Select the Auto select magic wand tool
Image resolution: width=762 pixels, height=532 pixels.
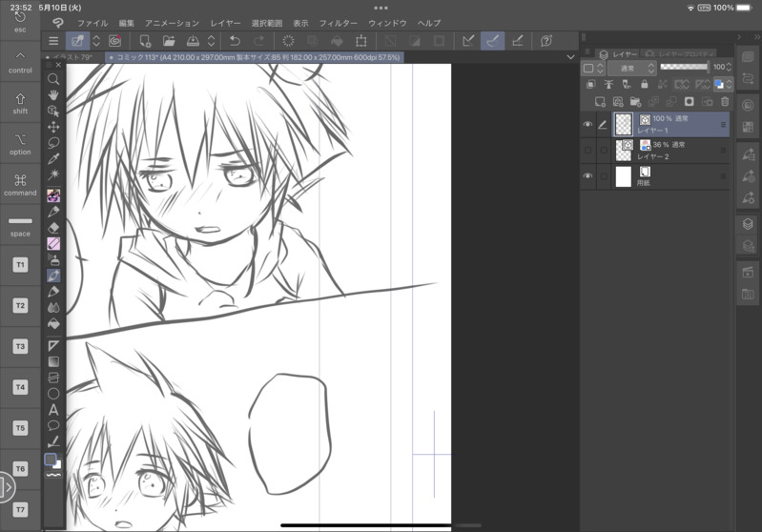click(x=53, y=174)
